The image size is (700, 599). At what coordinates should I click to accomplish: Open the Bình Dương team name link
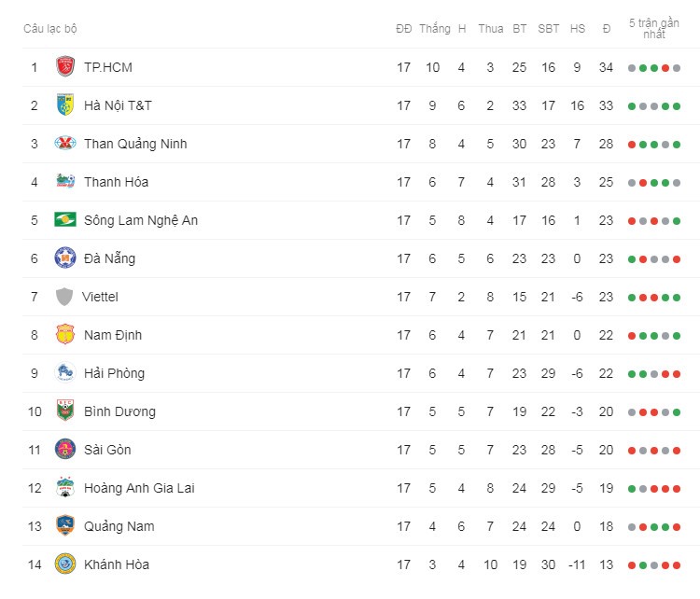119,411
